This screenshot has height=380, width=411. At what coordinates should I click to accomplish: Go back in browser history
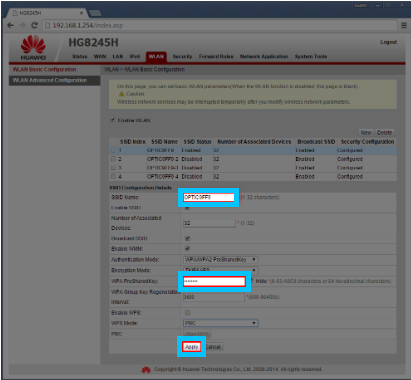click(10, 25)
